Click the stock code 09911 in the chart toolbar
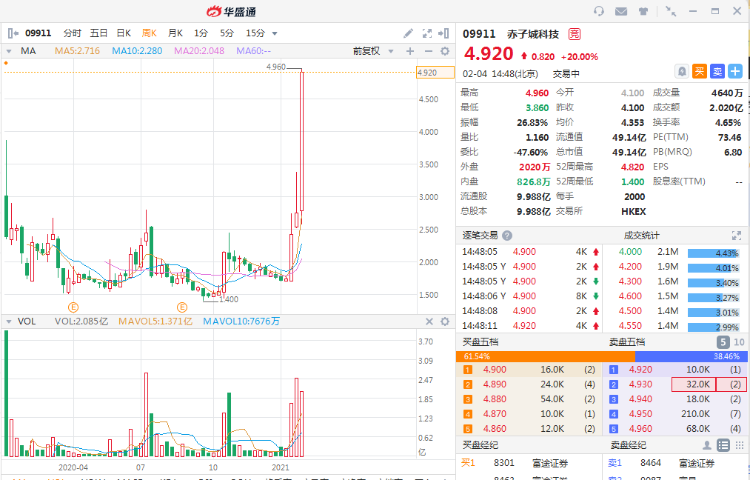The image size is (750, 480). coord(38,33)
